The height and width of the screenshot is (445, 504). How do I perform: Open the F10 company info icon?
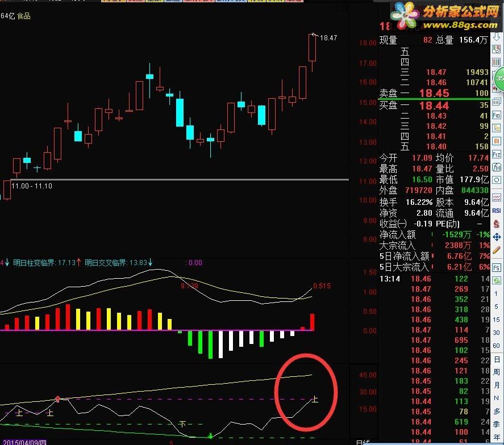pos(497,115)
